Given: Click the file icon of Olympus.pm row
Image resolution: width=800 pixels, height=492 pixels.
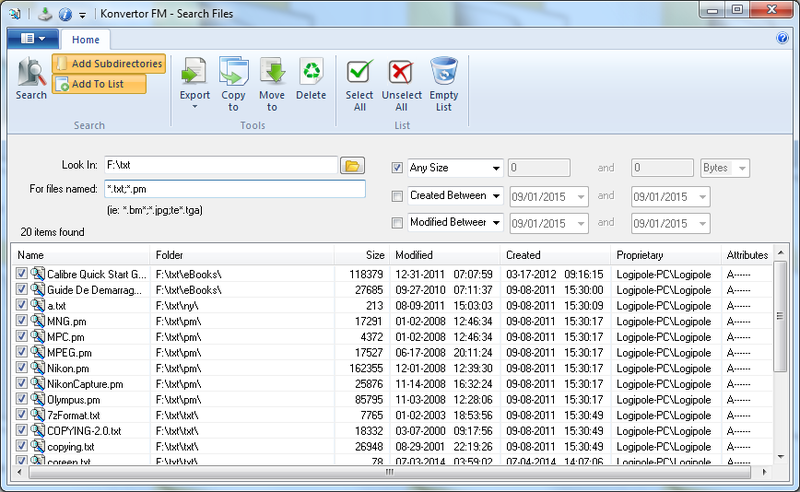Looking at the screenshot, I should (37, 399).
